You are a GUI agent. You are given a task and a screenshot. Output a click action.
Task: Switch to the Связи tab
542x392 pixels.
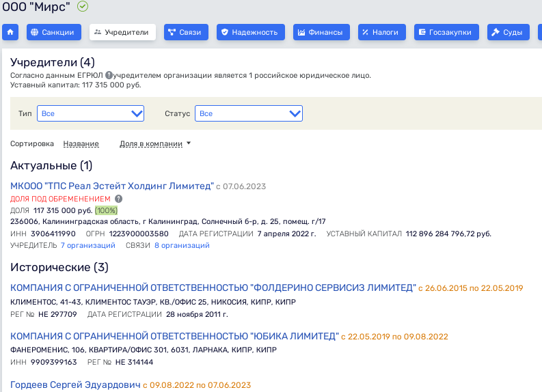click(x=186, y=32)
